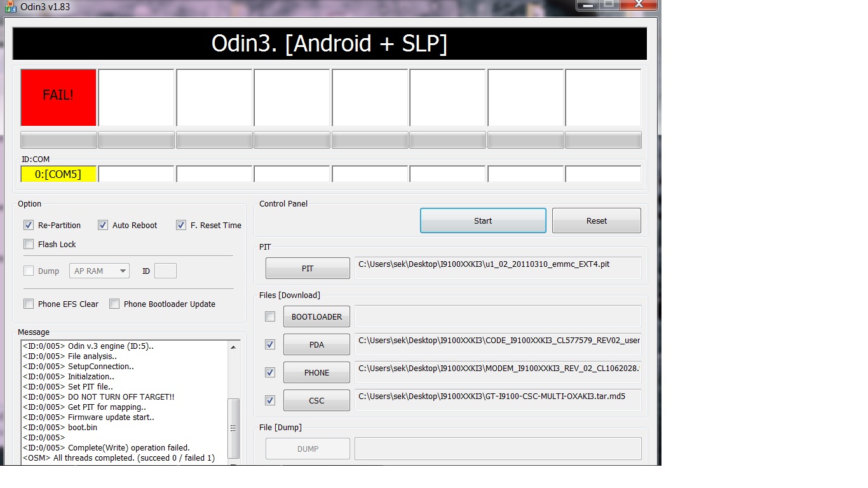The height and width of the screenshot is (488, 868).
Task: Click log line 'Set PIT file..'
Action: 90,386
